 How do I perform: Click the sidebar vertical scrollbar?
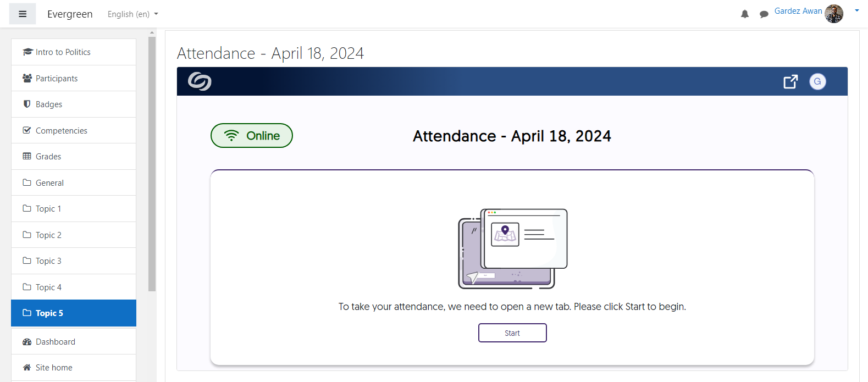pos(152,165)
